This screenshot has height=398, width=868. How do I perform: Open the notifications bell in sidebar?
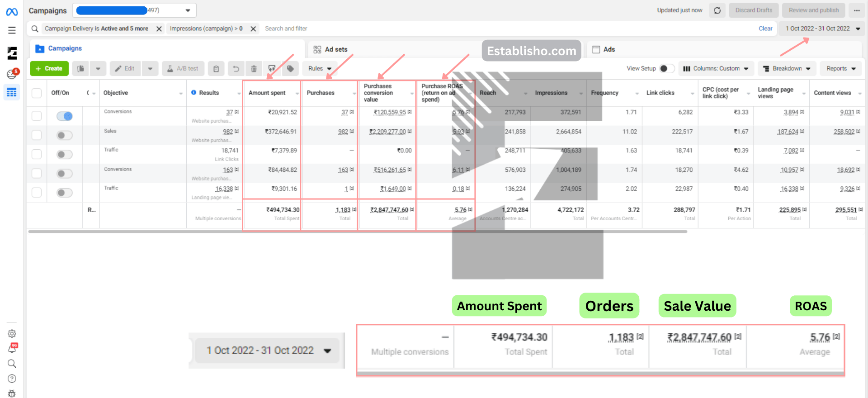point(12,348)
